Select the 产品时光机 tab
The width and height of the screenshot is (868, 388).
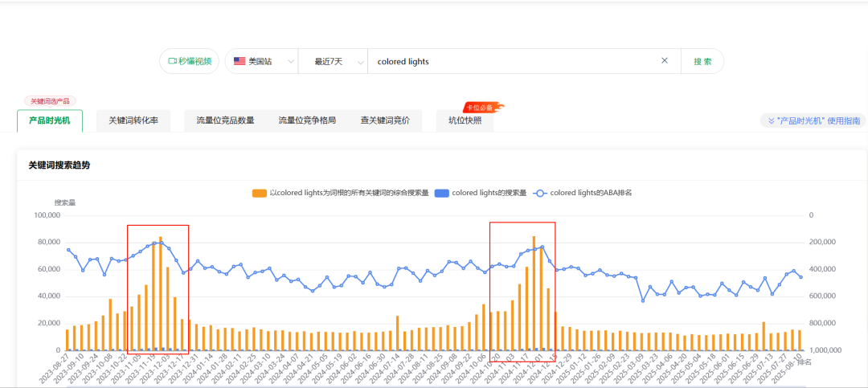50,120
